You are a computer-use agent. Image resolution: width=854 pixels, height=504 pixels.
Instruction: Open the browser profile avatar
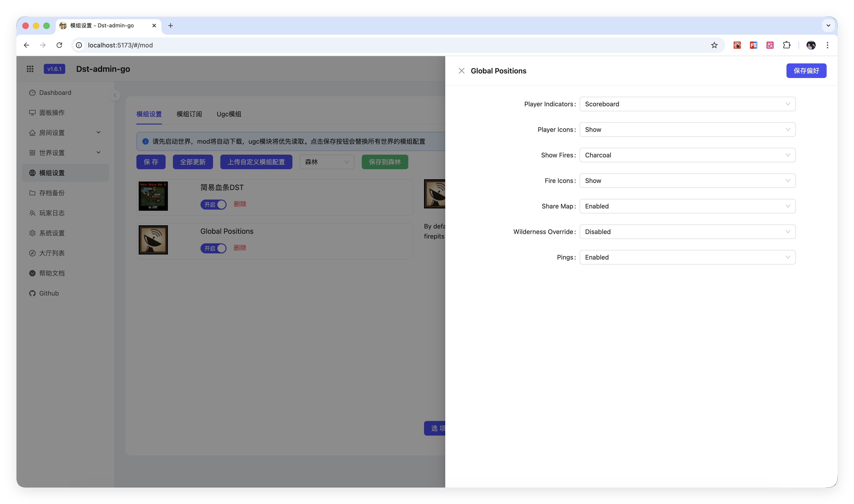tap(811, 45)
